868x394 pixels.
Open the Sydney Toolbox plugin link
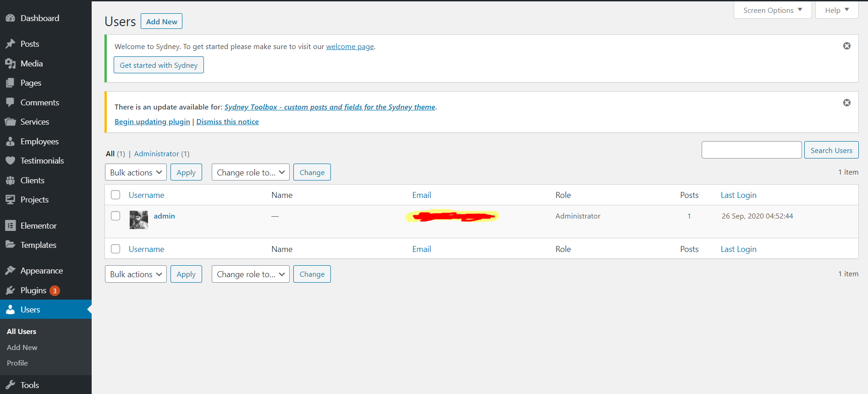(330, 107)
